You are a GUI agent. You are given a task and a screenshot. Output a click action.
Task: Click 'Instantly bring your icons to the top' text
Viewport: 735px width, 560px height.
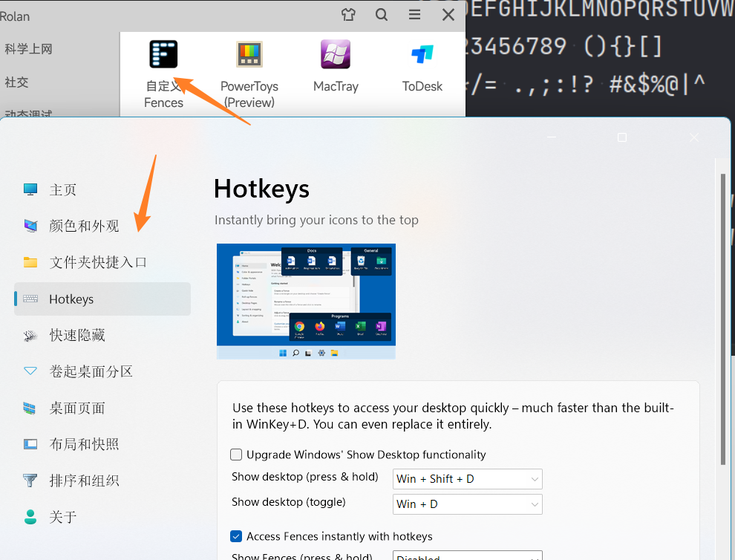point(316,220)
